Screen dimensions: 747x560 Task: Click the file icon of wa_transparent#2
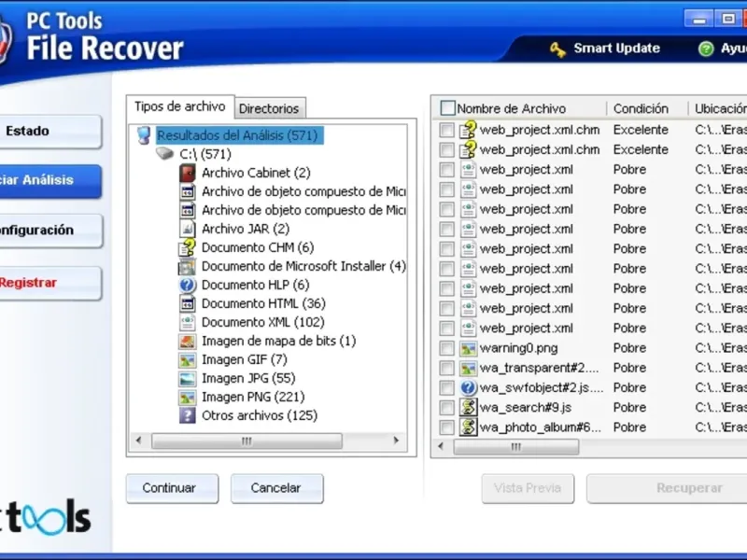[x=469, y=368]
